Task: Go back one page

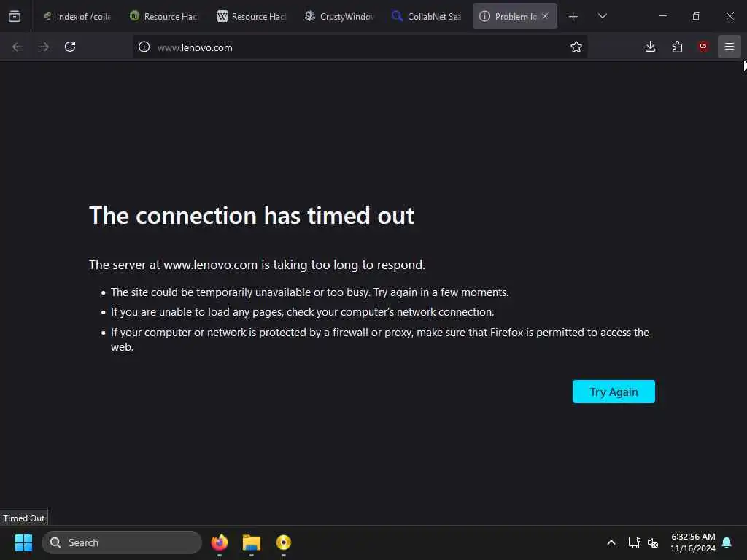Action: coord(18,47)
